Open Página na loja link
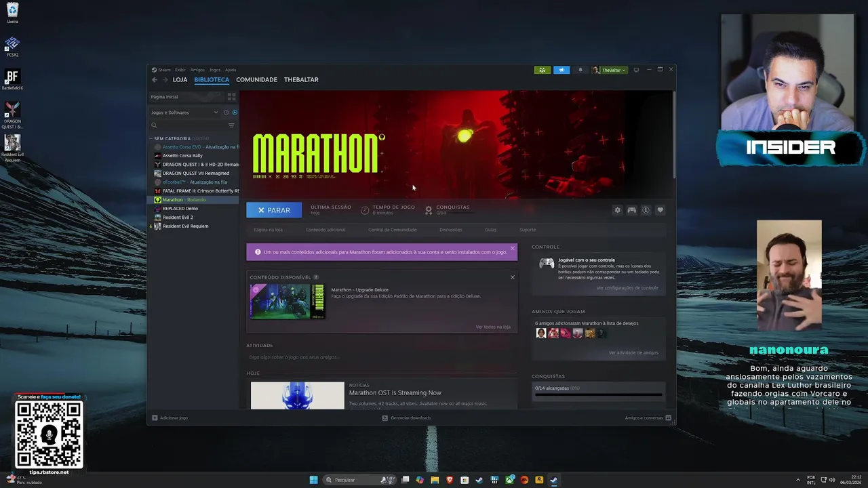 click(268, 230)
